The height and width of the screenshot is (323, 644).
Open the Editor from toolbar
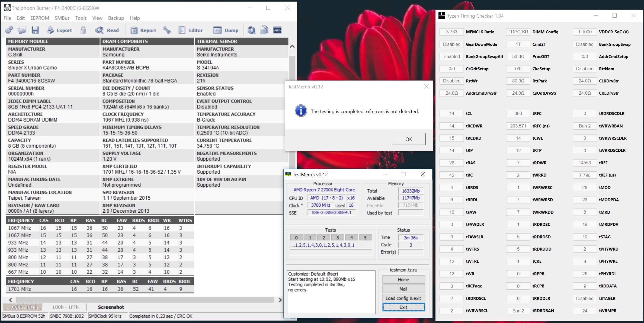tap(191, 30)
